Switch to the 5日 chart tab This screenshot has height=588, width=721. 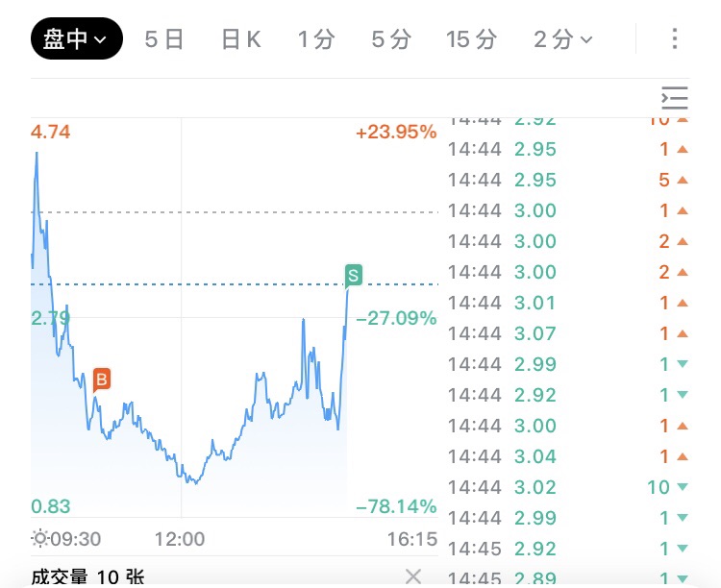pyautogui.click(x=164, y=39)
